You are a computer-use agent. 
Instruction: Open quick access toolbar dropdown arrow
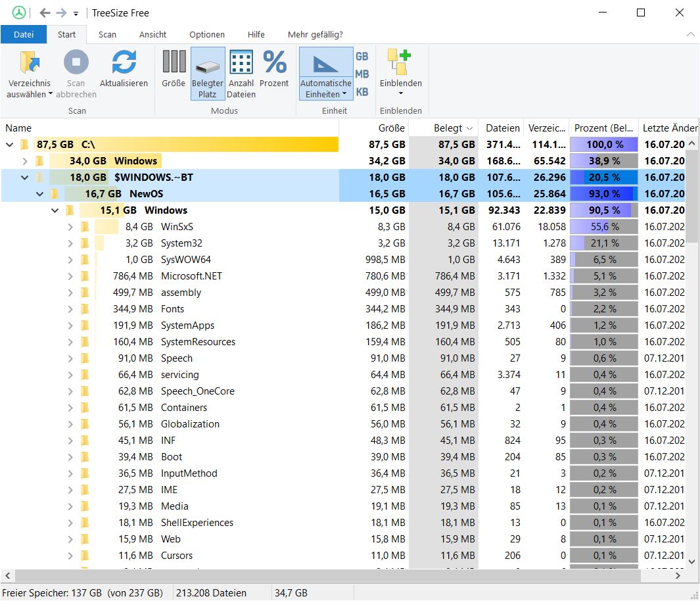[76, 14]
